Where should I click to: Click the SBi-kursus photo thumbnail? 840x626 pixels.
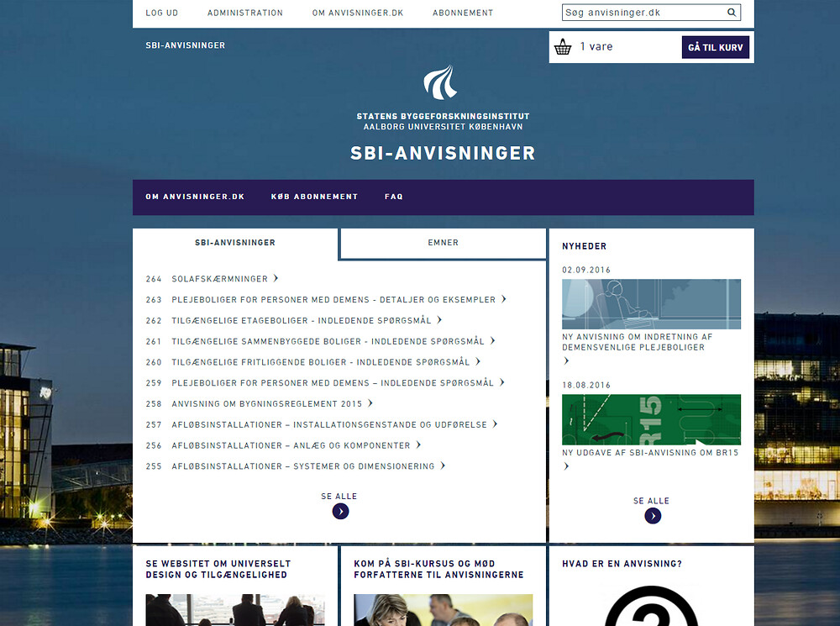point(443,610)
